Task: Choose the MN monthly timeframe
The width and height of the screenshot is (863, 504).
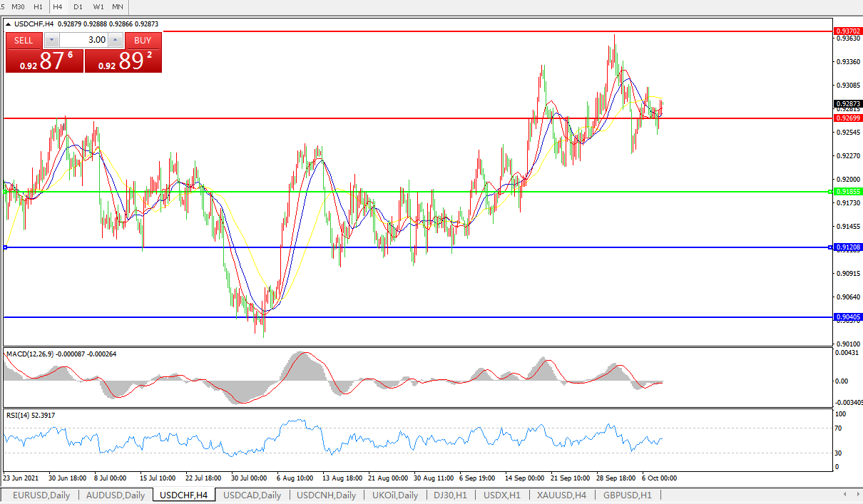Action: coord(118,6)
